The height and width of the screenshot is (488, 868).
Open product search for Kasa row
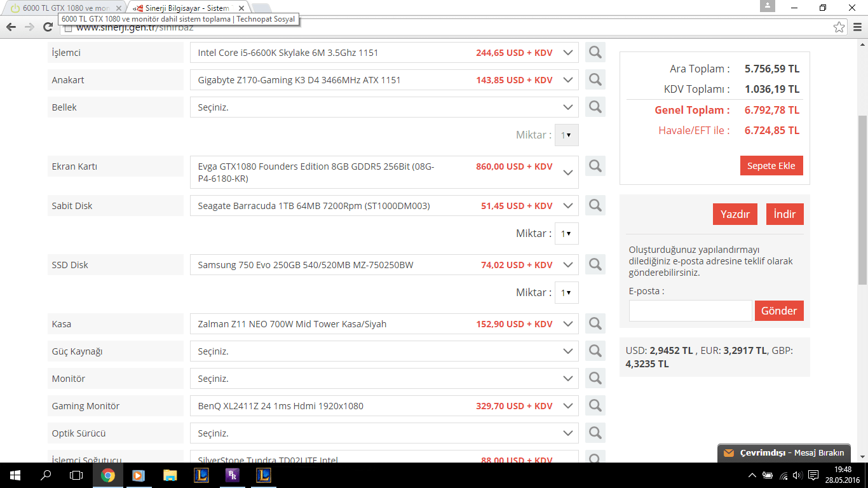tap(595, 324)
